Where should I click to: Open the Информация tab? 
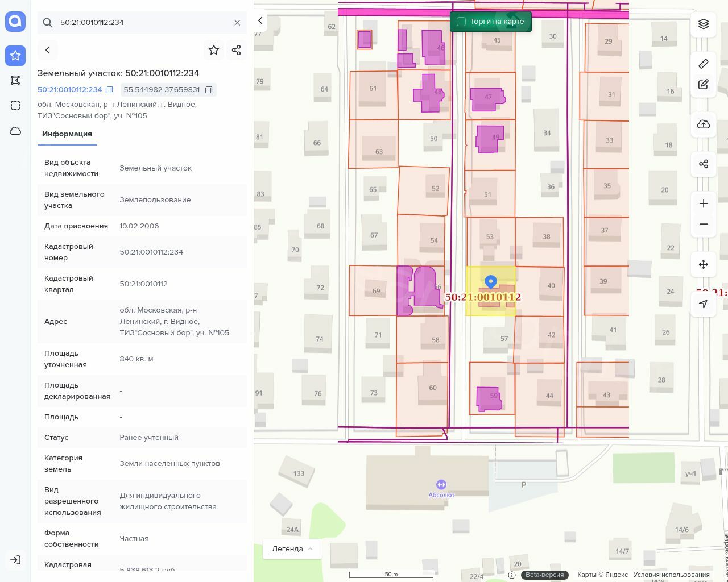[x=67, y=134]
